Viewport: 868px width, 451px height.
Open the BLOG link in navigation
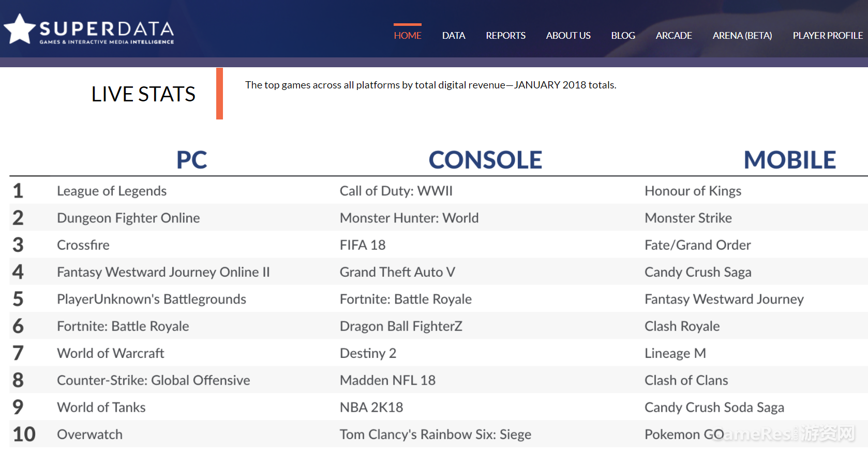point(623,36)
